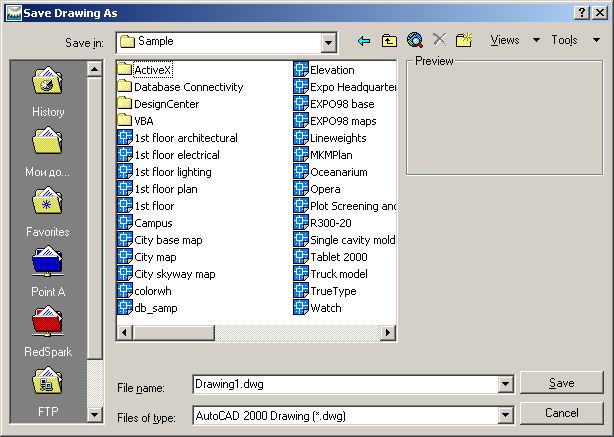
Task: Click the file list horizontal scrollbar right arrow
Action: (388, 333)
